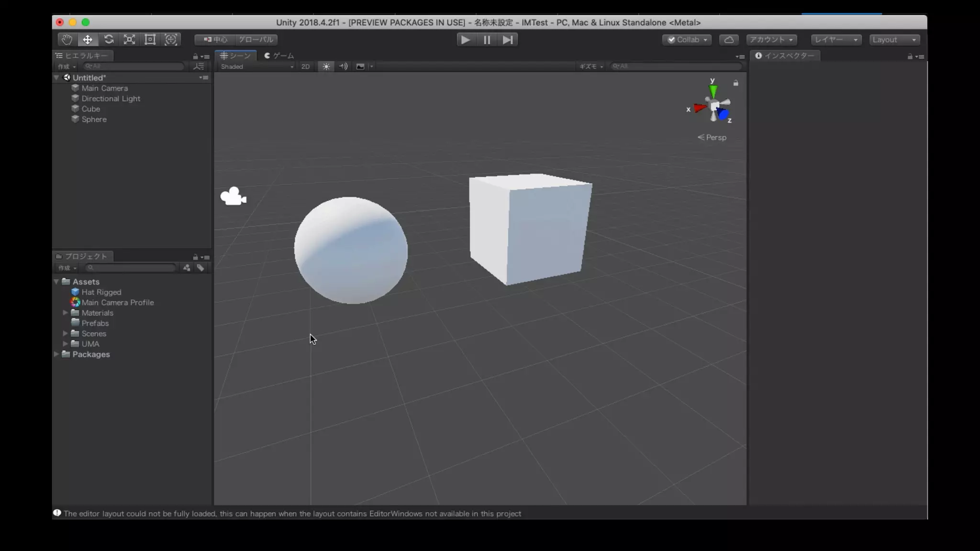Click the green Y axis gizmo cone
The height and width of the screenshot is (551, 980).
tap(713, 91)
